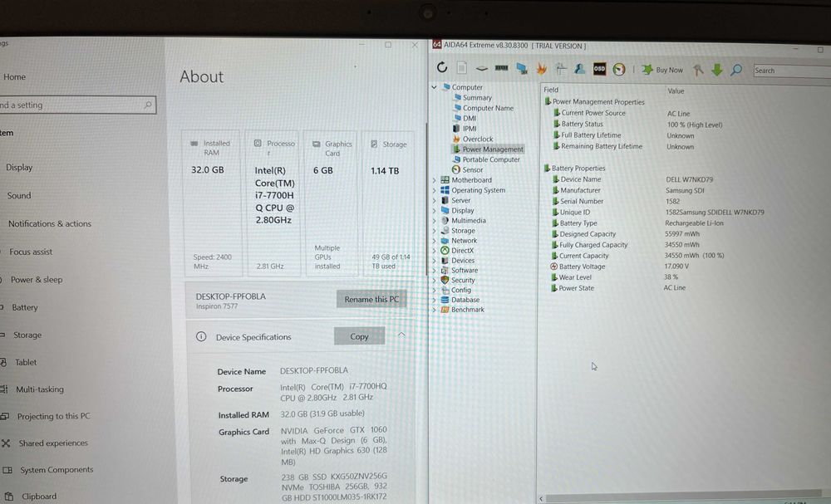Open Home in Settings sidebar
Viewport: 831px width, 504px height.
pos(14,76)
